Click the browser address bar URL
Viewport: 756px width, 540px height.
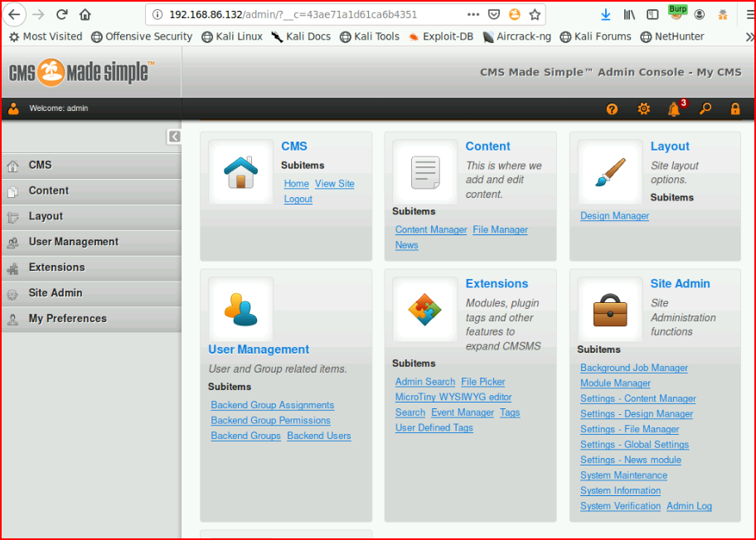[293, 14]
